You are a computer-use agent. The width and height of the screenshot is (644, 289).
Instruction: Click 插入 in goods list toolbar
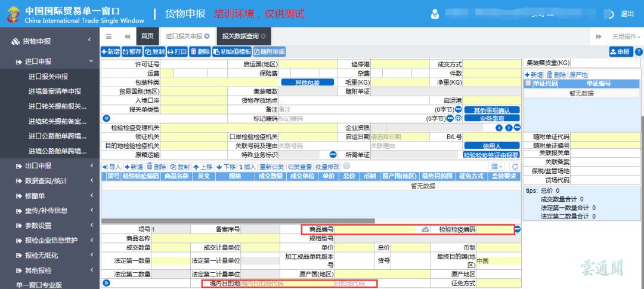pos(247,167)
